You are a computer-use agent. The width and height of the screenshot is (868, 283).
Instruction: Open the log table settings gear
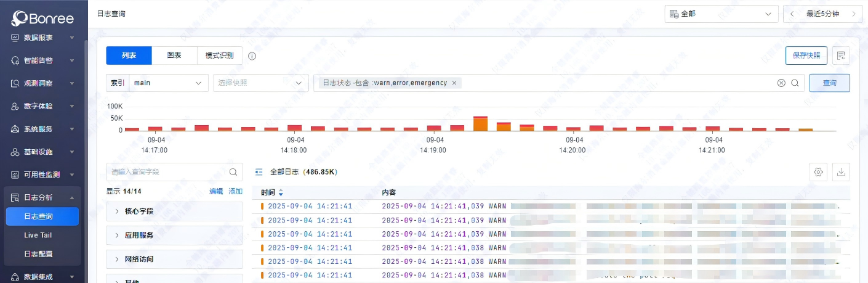(x=818, y=172)
